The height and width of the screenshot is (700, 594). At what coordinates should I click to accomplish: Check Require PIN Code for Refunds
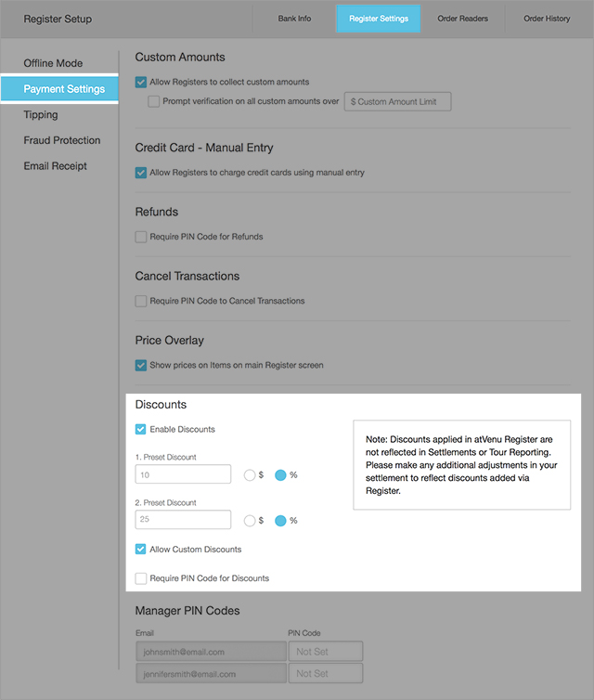pyautogui.click(x=141, y=237)
